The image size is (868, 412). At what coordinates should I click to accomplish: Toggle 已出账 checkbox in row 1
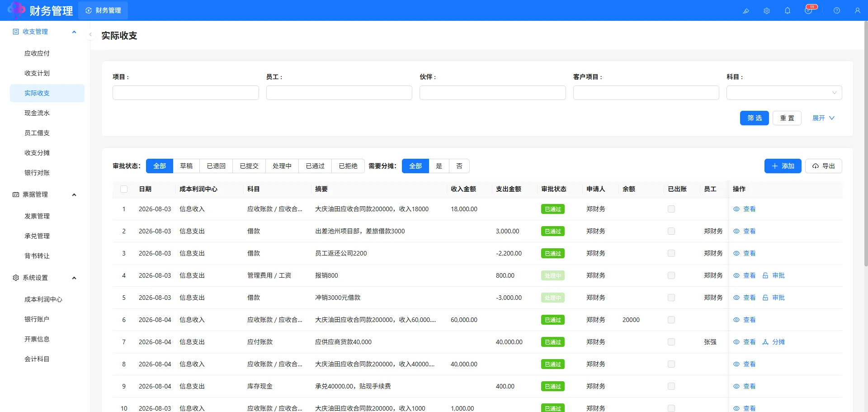(x=671, y=209)
